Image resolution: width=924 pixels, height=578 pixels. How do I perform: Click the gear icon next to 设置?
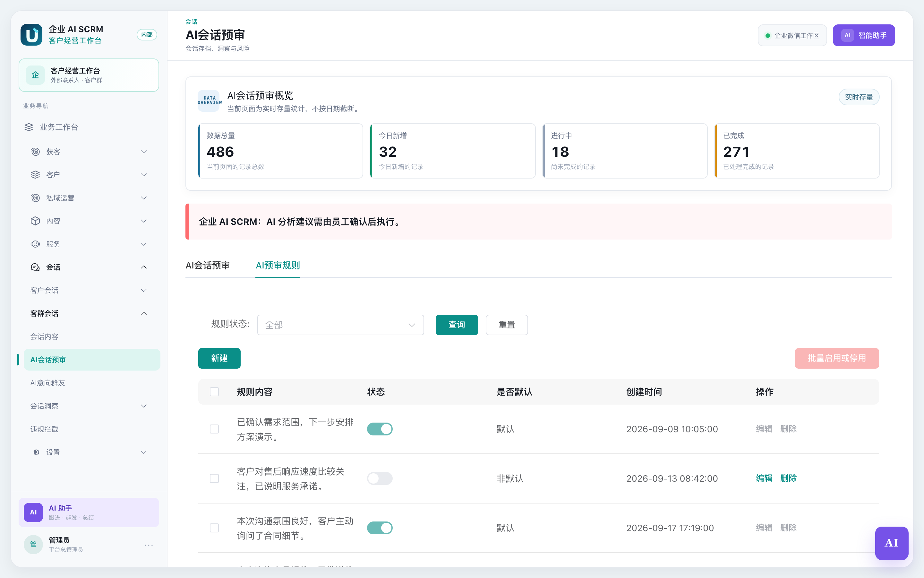(x=36, y=452)
